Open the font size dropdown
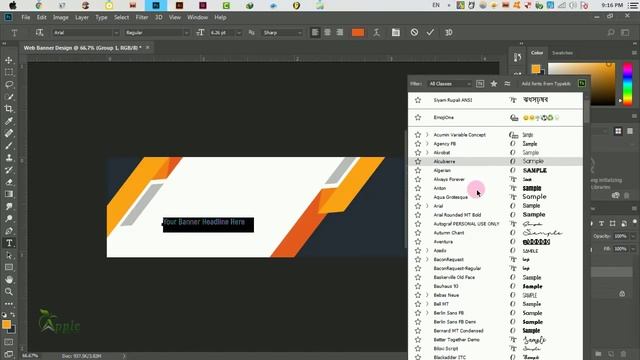Viewport: 640px width, 360px height. (x=239, y=33)
